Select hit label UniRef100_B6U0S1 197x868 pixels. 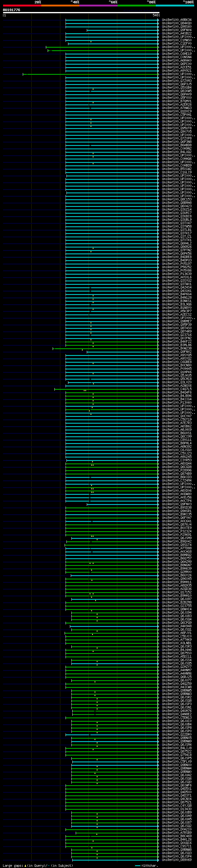[177, 433]
